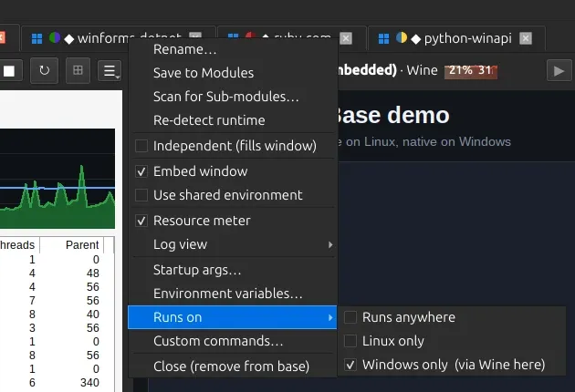Click the grid layout toolbar button
575x392 pixels.
point(78,70)
